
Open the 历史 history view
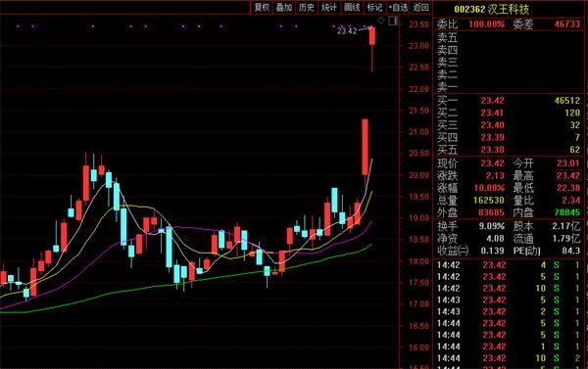(x=307, y=7)
